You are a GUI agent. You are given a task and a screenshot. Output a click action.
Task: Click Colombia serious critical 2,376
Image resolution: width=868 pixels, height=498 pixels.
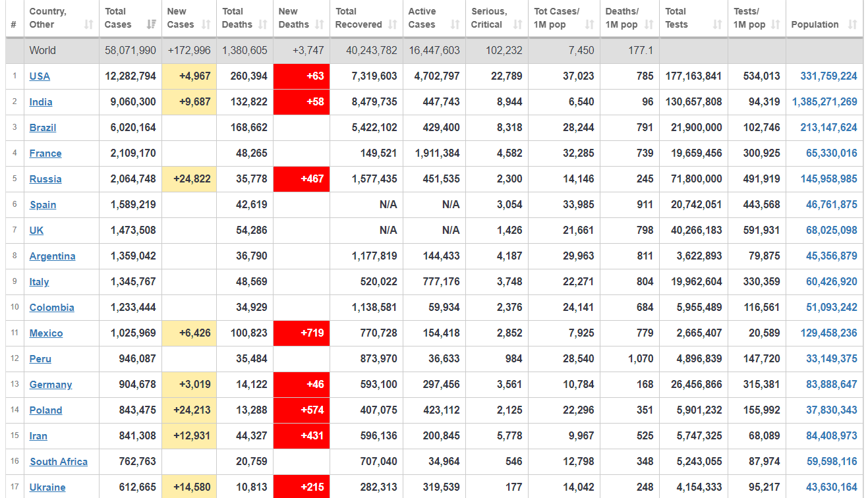pyautogui.click(x=509, y=308)
